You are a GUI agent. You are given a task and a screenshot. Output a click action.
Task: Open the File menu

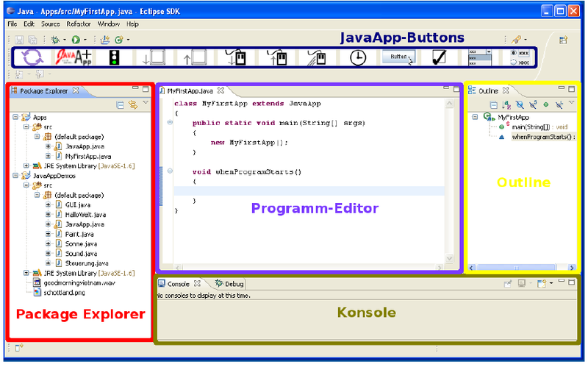click(12, 24)
